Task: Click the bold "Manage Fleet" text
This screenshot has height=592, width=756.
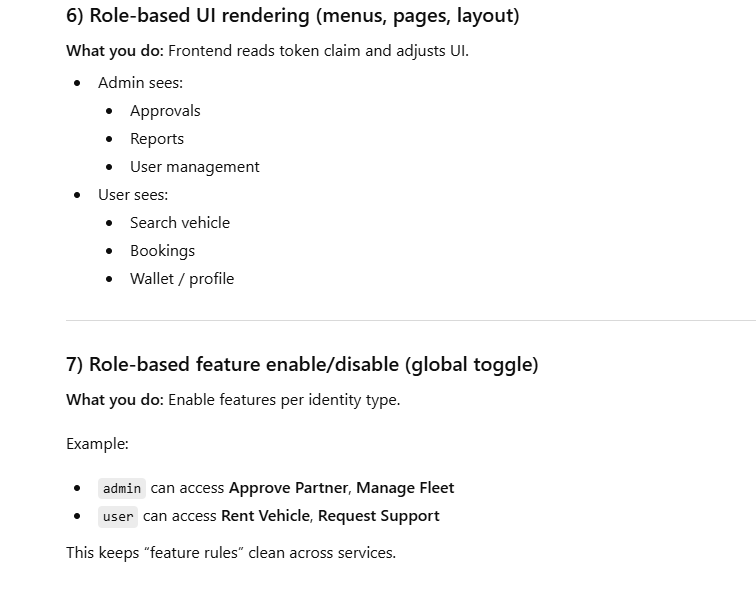Action: coord(405,488)
